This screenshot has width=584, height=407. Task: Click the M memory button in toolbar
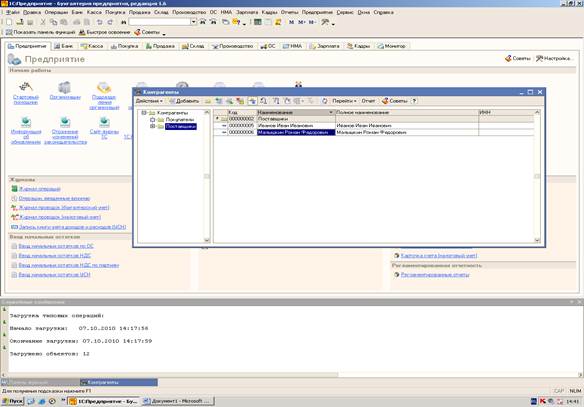tap(291, 22)
